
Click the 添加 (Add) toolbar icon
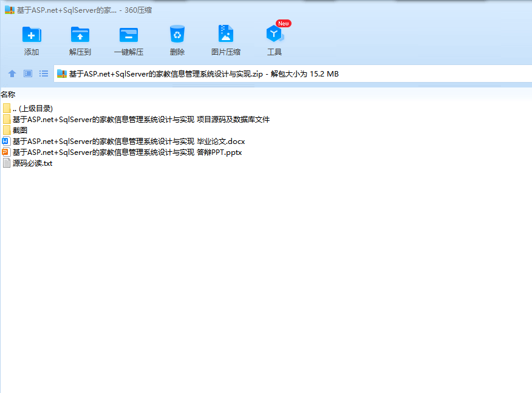32,35
